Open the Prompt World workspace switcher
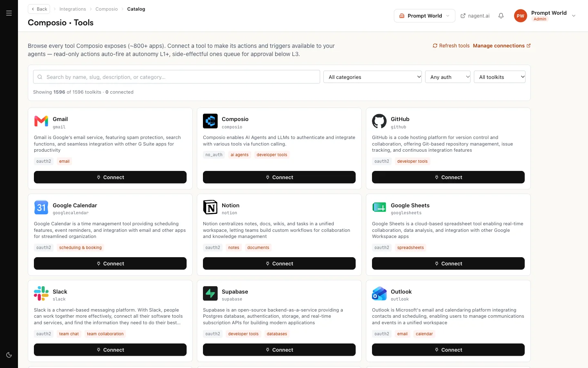This screenshot has height=368, width=588. pos(425,16)
